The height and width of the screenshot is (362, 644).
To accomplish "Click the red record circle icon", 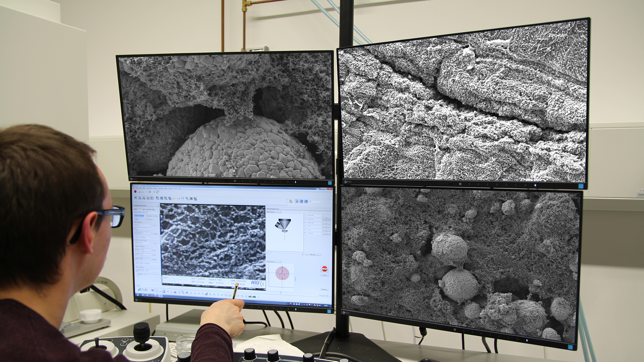I will [x=135, y=192].
